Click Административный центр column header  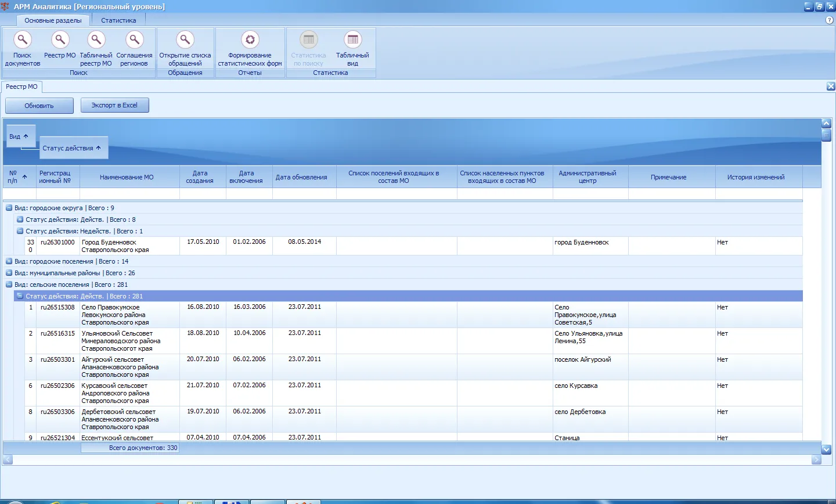590,177
